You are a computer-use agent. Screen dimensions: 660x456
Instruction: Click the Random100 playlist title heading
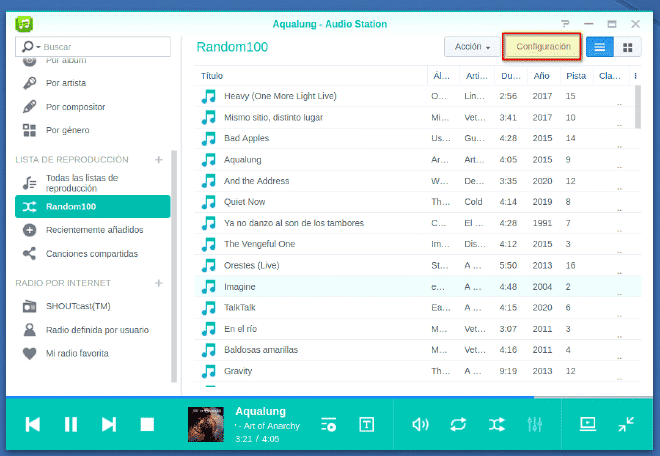coord(232,47)
